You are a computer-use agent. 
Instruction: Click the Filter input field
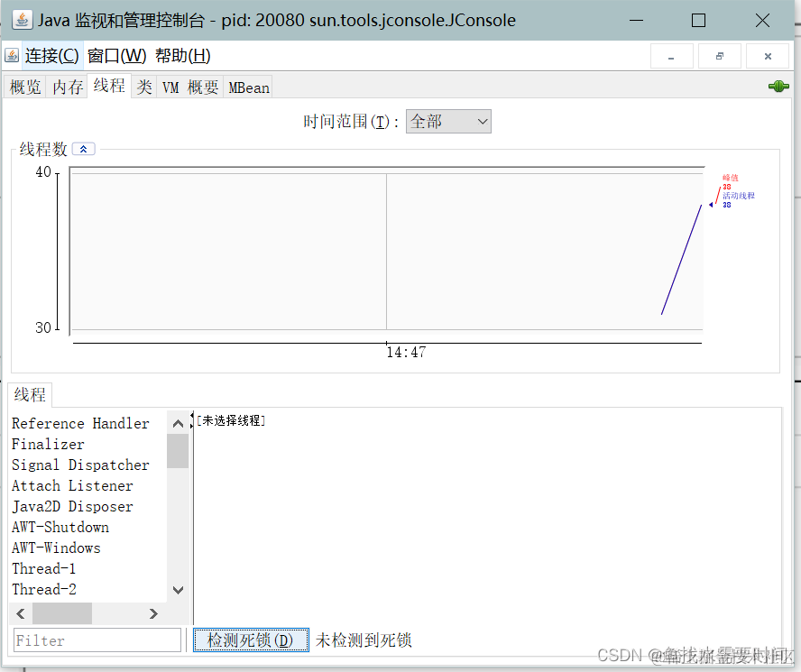(x=97, y=640)
